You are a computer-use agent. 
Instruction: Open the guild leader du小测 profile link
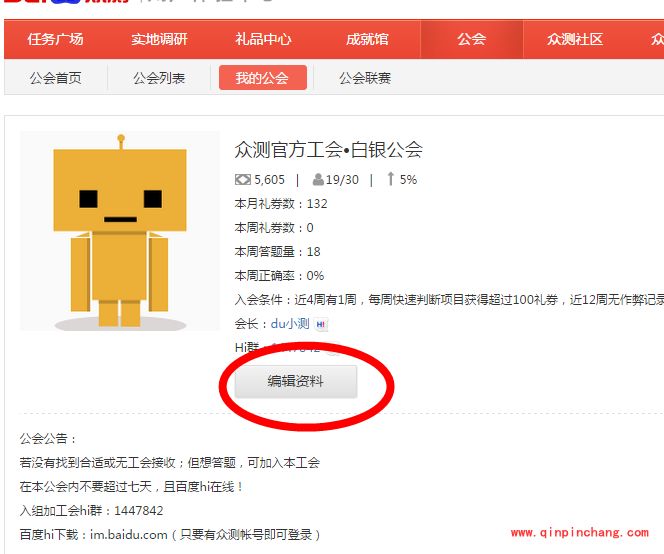290,324
